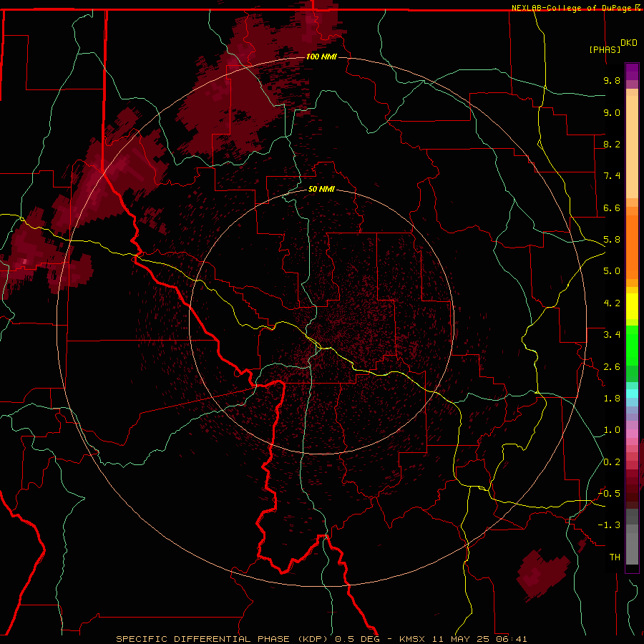The width and height of the screenshot is (644, 644).
Task: Click the cyan band on the color scale
Action: pos(632,394)
